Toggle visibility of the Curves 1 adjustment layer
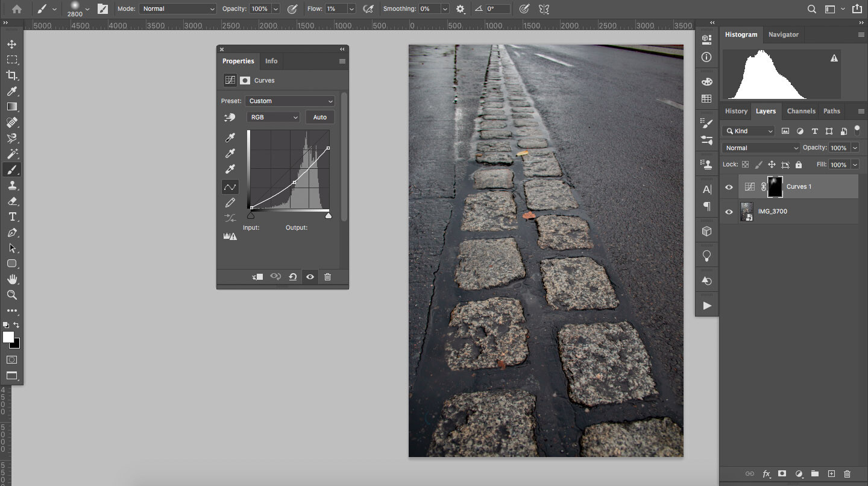The width and height of the screenshot is (868, 486). pos(729,187)
